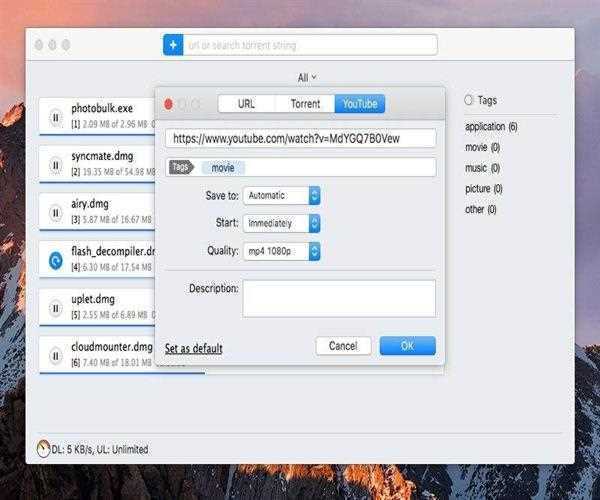Select the application tag in sidebar

pos(490,127)
